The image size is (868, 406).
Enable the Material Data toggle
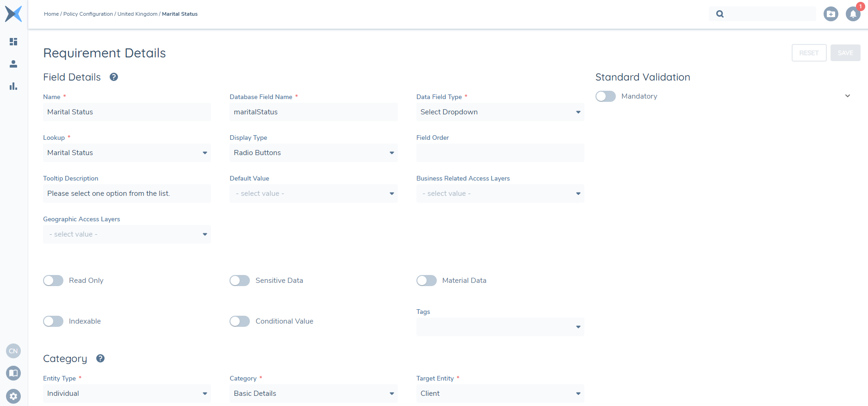427,281
